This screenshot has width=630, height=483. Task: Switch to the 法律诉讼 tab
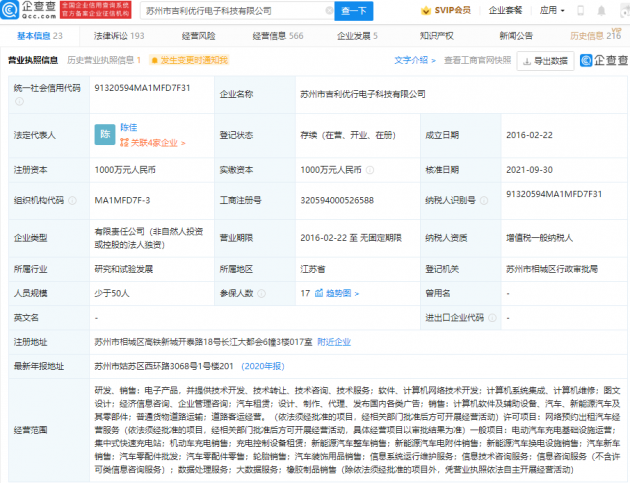click(x=118, y=35)
